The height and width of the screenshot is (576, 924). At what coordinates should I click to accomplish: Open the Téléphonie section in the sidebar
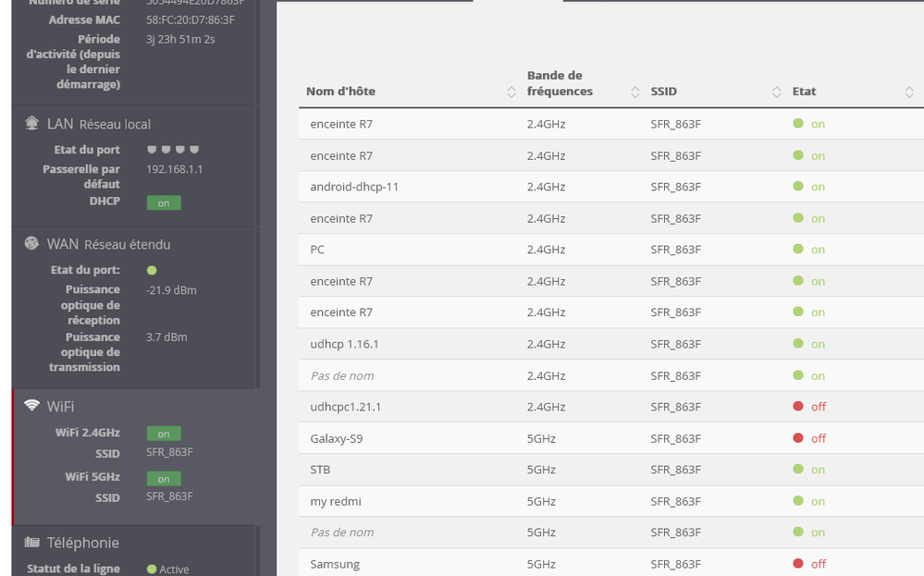click(x=83, y=542)
